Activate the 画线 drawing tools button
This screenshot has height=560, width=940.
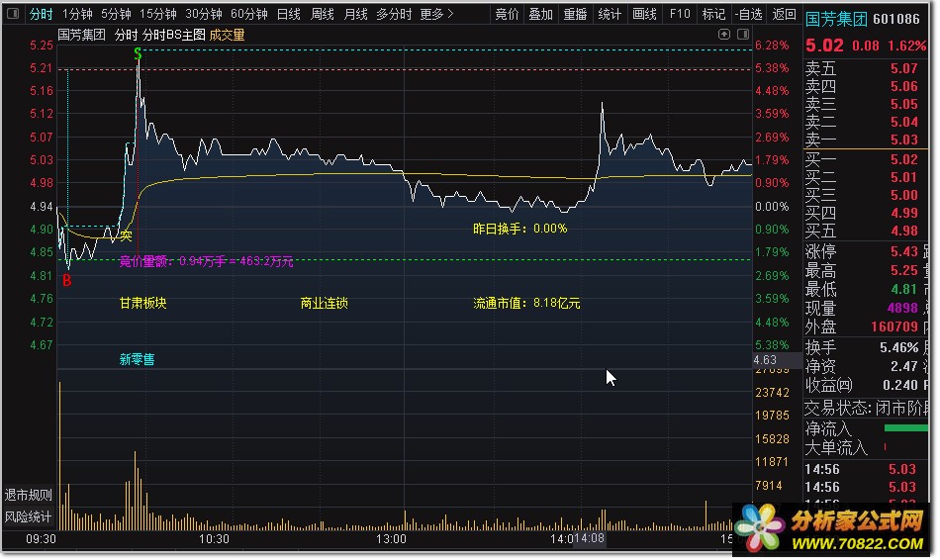pyautogui.click(x=645, y=14)
